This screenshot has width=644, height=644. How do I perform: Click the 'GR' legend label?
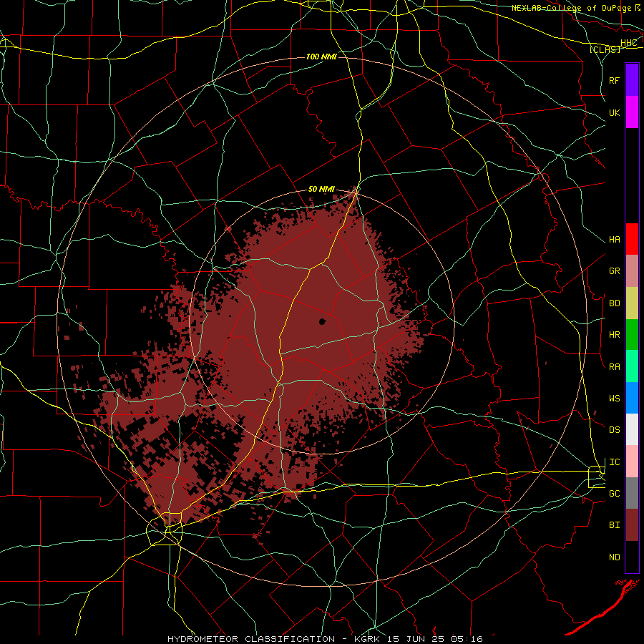click(x=615, y=271)
